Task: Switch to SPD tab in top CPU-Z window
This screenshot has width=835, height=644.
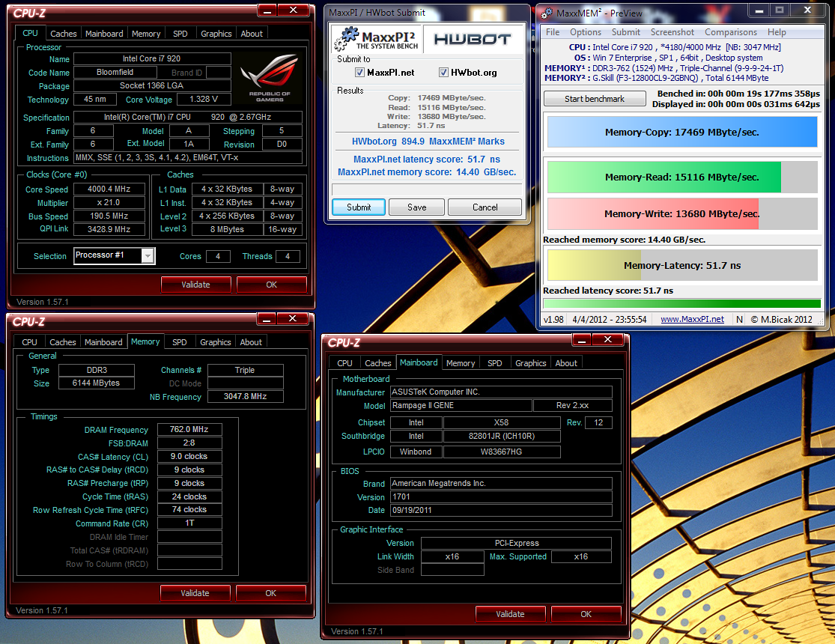Action: pyautogui.click(x=180, y=34)
